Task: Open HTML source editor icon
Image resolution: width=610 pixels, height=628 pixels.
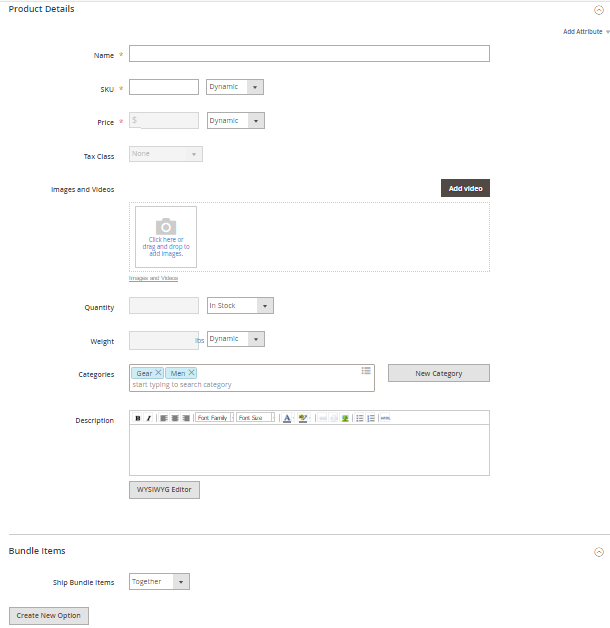Action: pyautogui.click(x=385, y=418)
